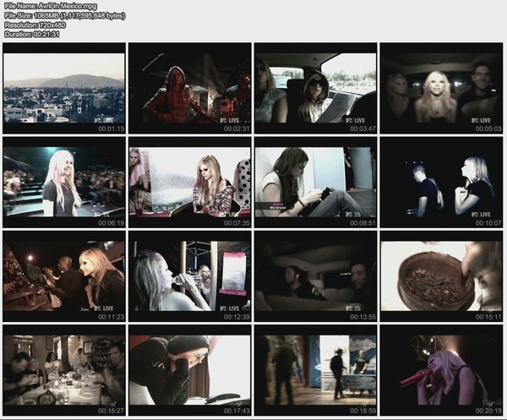The width and height of the screenshot is (507, 420).
Task: Select the thumbnail timestamped 00:13:55
Action: point(315,276)
